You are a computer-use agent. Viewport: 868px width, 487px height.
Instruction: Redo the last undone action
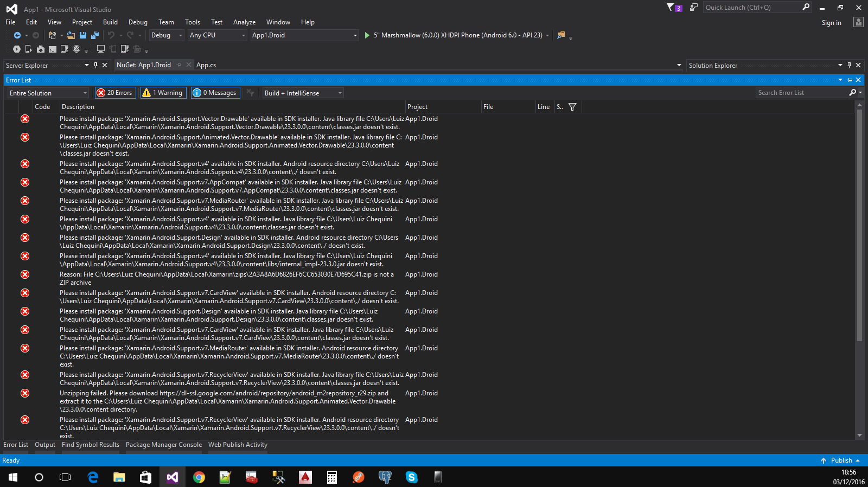pos(130,35)
